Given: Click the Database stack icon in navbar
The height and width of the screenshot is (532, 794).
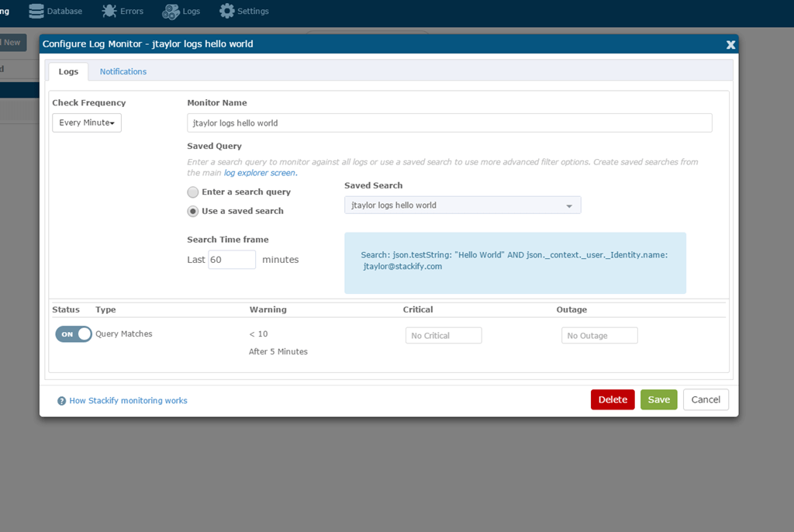Looking at the screenshot, I should click(x=36, y=11).
